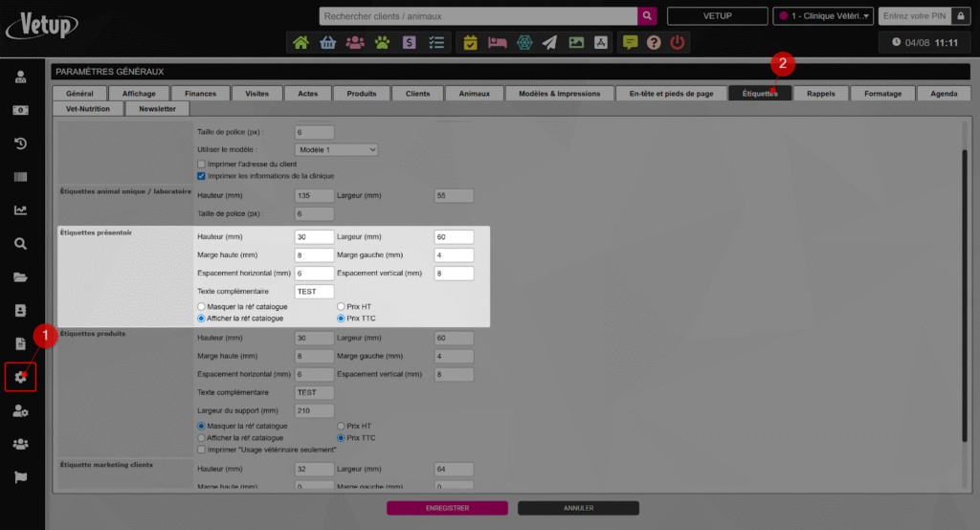Click the 'Texte complémentaire' field in Étiquettes présentoir
The height and width of the screenshot is (530, 980).
click(314, 292)
